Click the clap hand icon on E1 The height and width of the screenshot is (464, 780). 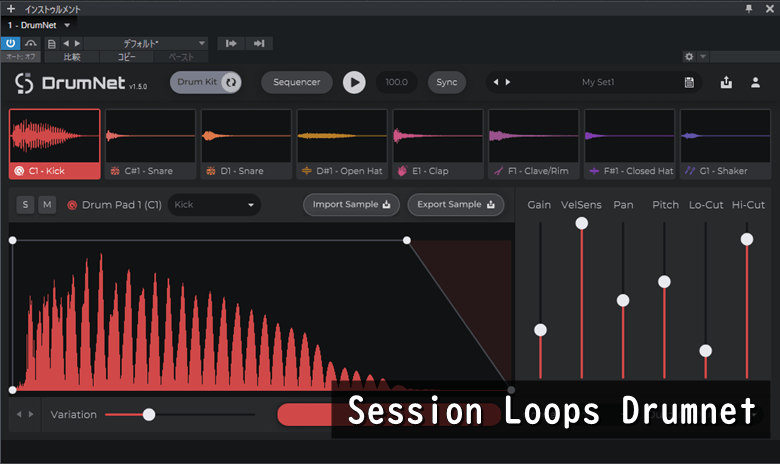402,171
